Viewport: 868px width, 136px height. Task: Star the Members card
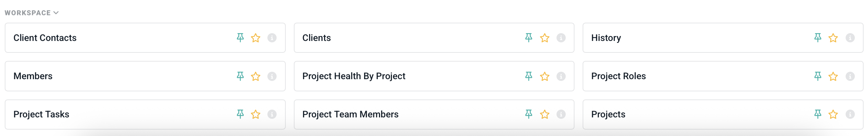point(256,76)
